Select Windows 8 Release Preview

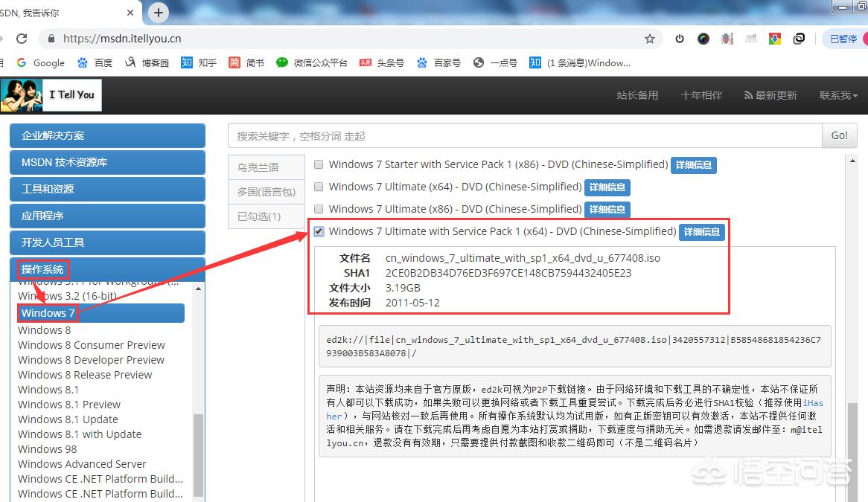(x=85, y=375)
